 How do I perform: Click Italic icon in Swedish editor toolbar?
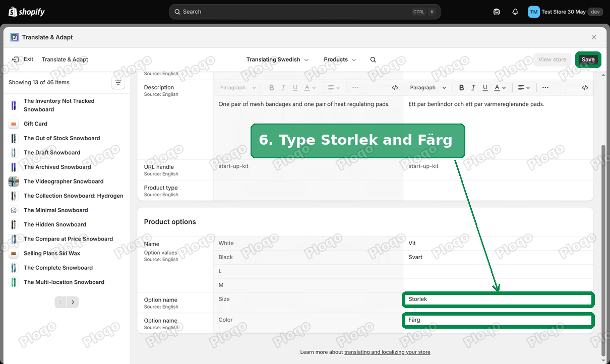click(473, 88)
